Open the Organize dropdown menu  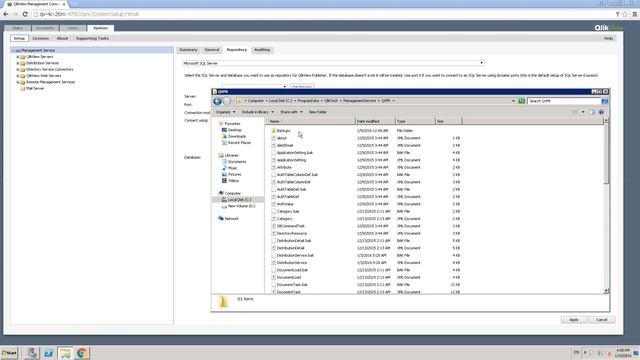click(225, 112)
